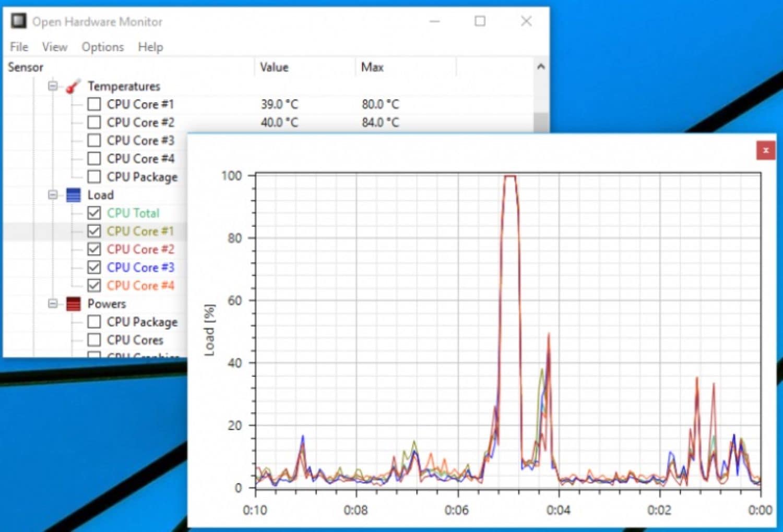The width and height of the screenshot is (783, 532).
Task: Select CPU Core #1 temperature row label
Action: [x=140, y=104]
